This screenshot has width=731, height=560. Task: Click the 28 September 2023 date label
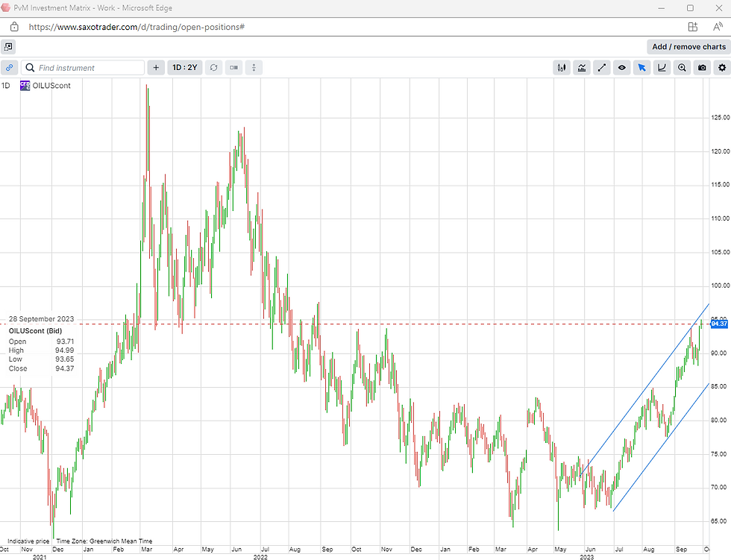pyautogui.click(x=41, y=318)
